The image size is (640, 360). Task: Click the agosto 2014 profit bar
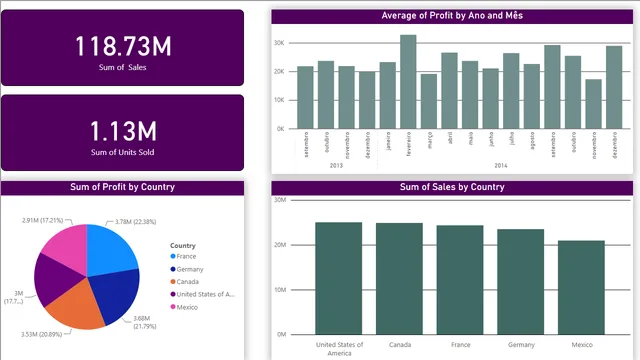532,96
